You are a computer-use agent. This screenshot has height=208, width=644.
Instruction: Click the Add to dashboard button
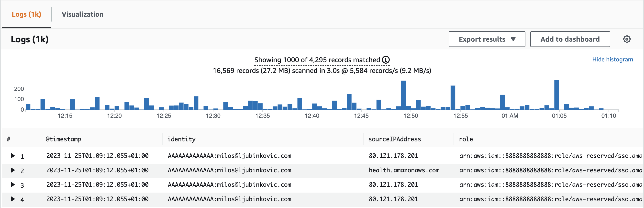(570, 39)
